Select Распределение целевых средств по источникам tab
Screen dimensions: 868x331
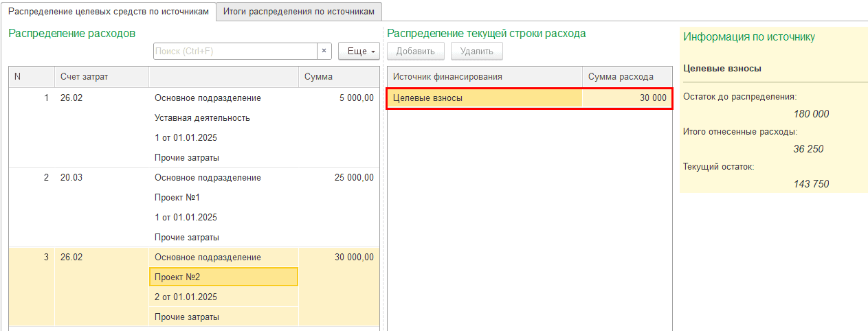tap(108, 12)
